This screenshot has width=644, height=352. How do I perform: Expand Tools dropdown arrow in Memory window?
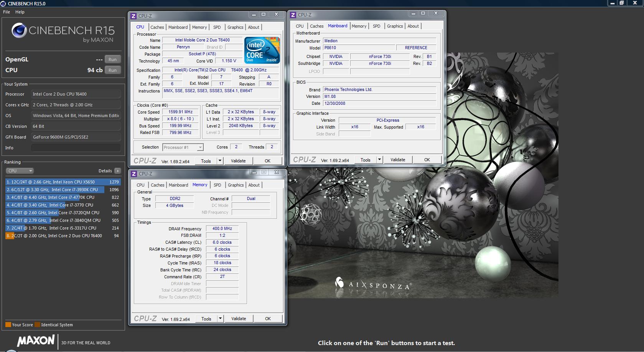coord(221,319)
